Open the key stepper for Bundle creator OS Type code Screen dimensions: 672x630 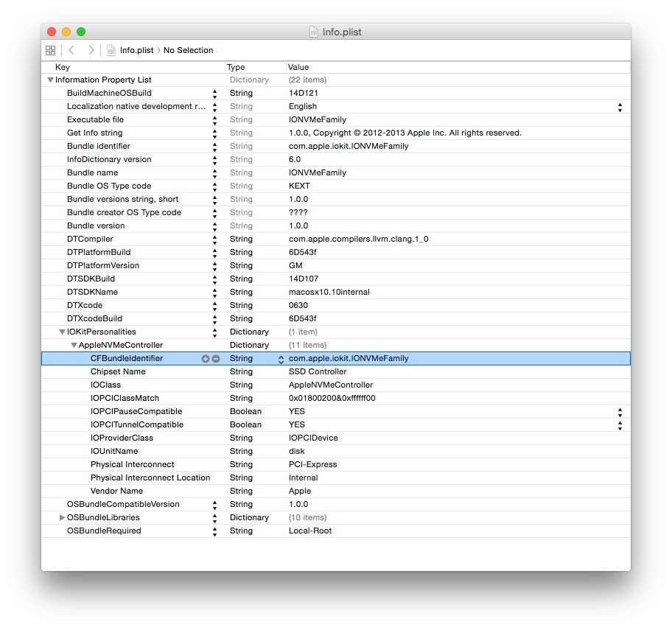point(214,214)
